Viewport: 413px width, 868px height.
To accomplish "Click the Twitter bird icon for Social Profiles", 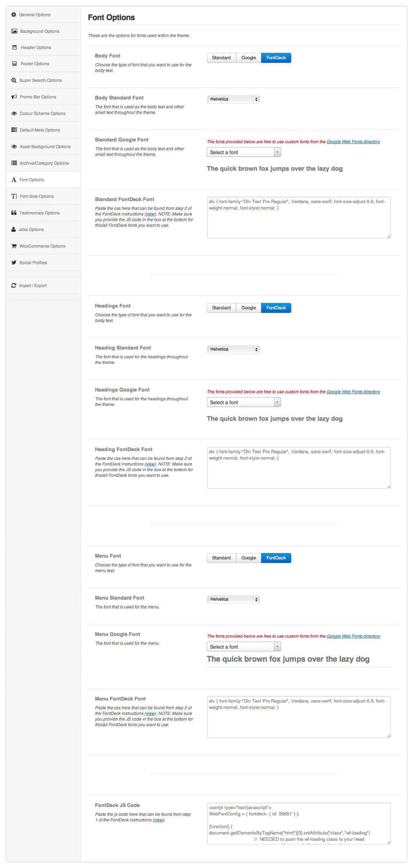I will (14, 263).
